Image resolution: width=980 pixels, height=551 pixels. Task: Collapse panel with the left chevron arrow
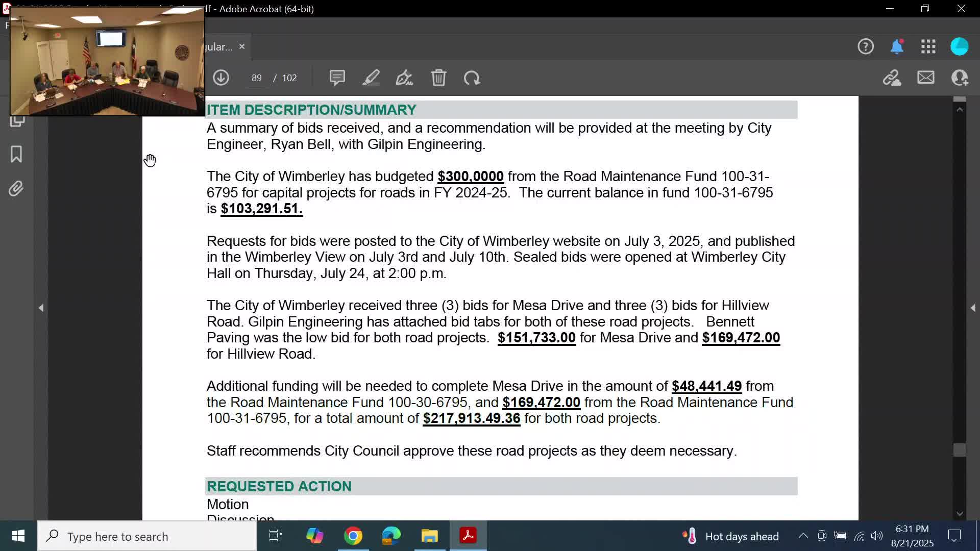41,308
